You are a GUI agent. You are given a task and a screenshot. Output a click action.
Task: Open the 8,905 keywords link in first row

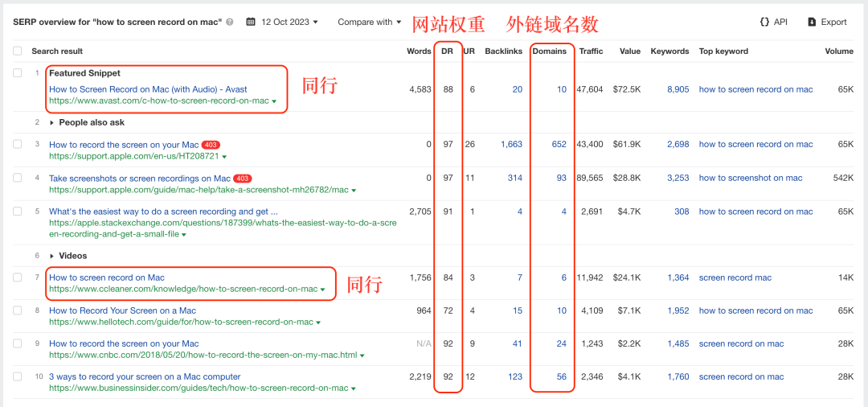678,89
